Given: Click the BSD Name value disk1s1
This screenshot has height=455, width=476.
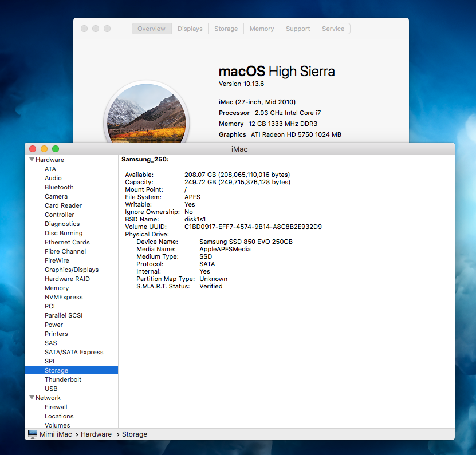Looking at the screenshot, I should pyautogui.click(x=195, y=219).
